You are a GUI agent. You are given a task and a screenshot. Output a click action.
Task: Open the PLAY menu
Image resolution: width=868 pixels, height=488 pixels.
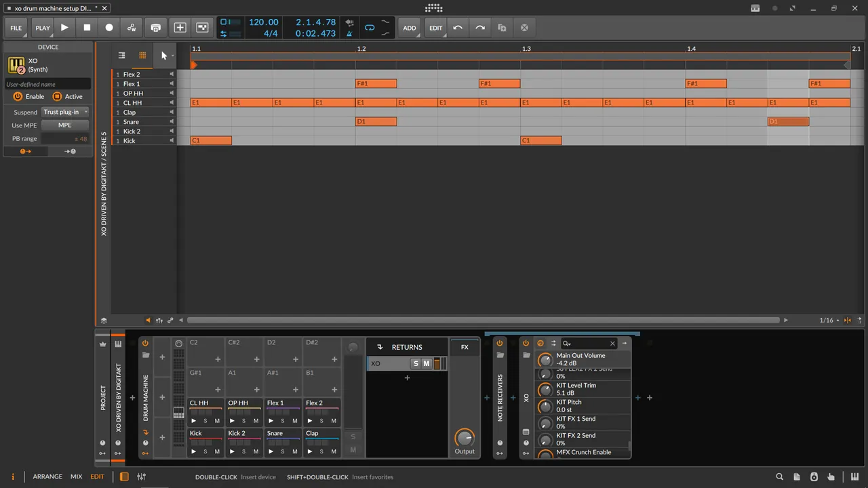(43, 28)
